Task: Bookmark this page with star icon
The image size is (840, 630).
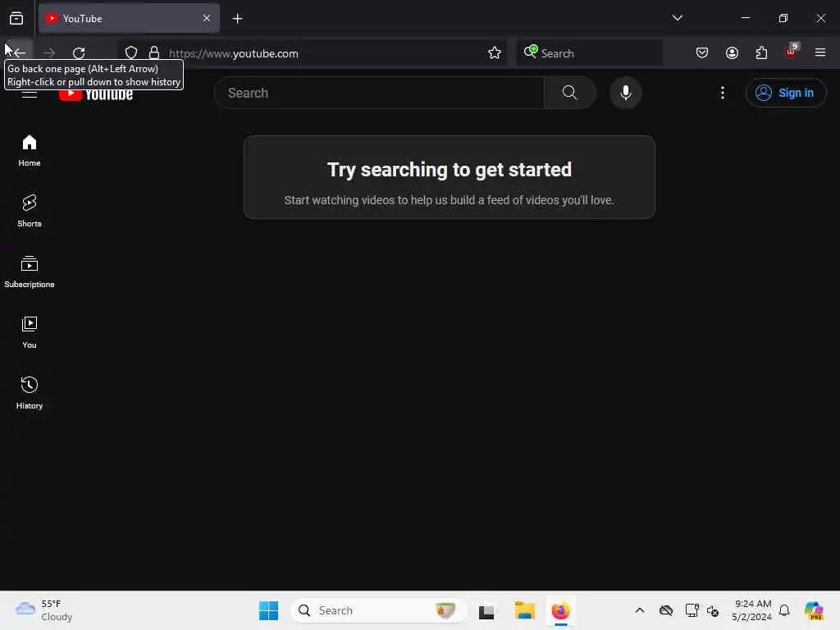Action: (495, 53)
